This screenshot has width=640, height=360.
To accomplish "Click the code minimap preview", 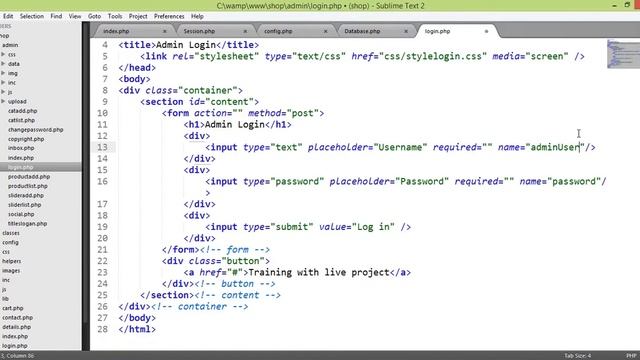I will tap(623, 53).
